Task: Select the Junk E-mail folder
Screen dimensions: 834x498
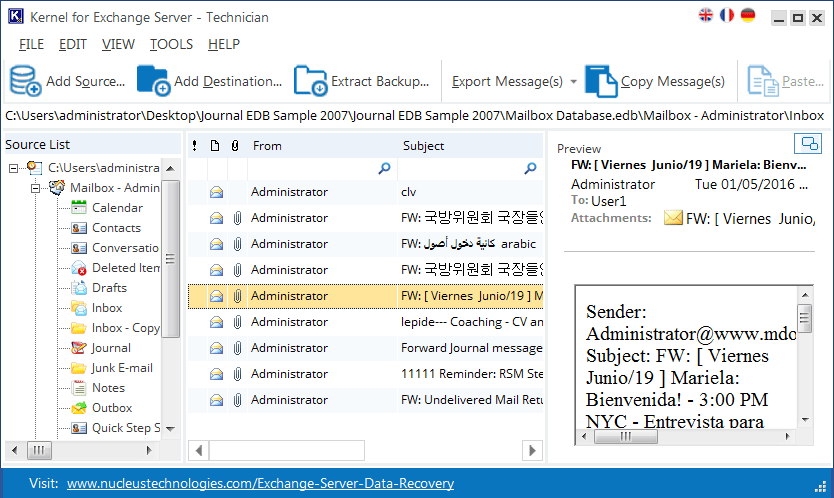Action: click(x=122, y=368)
